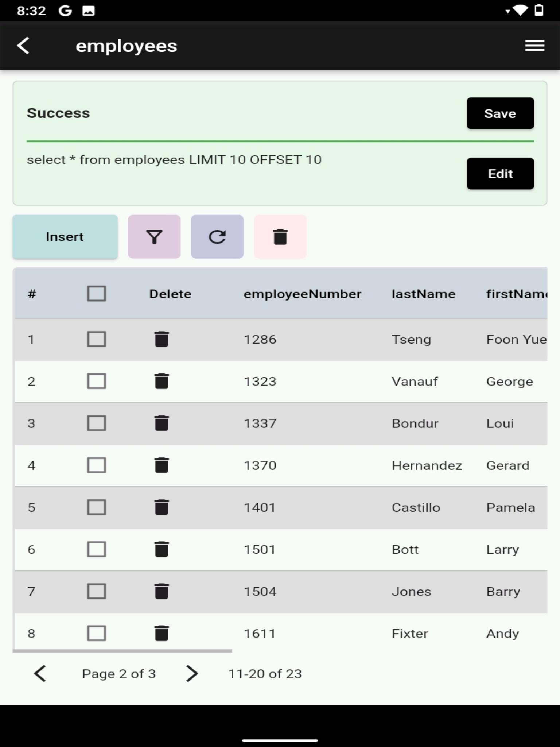560x747 pixels.
Task: Delete the Fixter Andy row
Action: pyautogui.click(x=162, y=633)
